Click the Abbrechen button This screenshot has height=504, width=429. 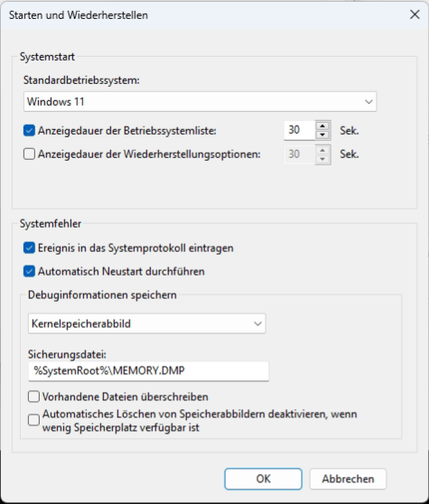click(x=348, y=479)
